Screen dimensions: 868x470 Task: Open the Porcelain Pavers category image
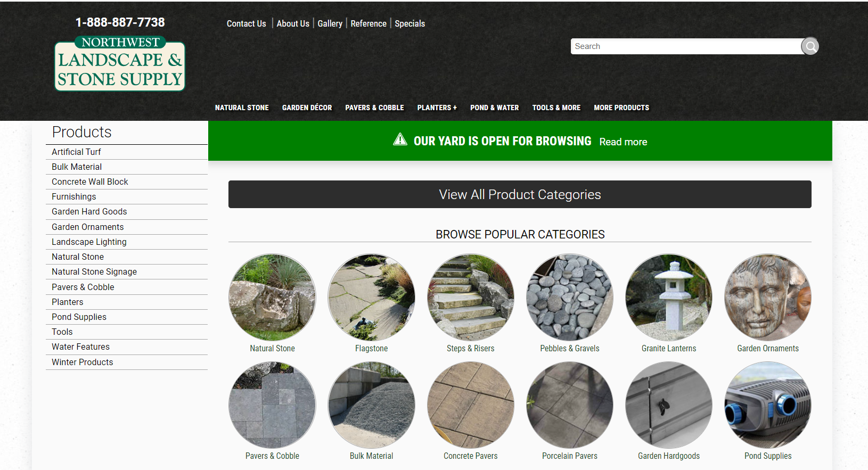pos(569,405)
